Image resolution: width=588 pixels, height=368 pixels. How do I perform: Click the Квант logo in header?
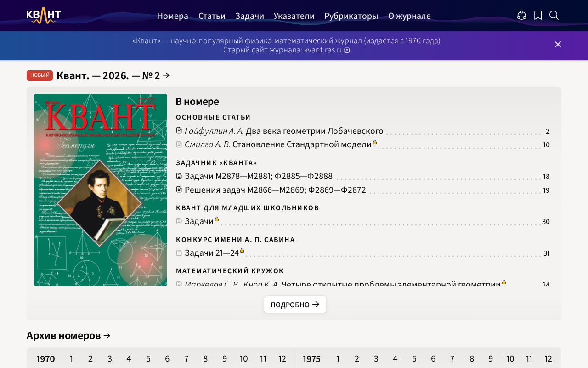pyautogui.click(x=44, y=16)
